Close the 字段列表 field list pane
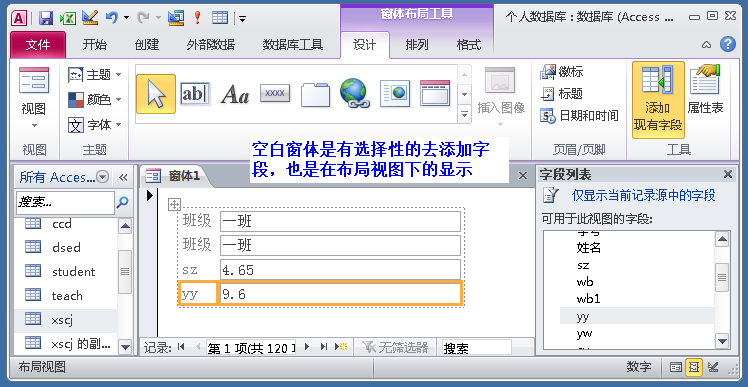 click(727, 174)
